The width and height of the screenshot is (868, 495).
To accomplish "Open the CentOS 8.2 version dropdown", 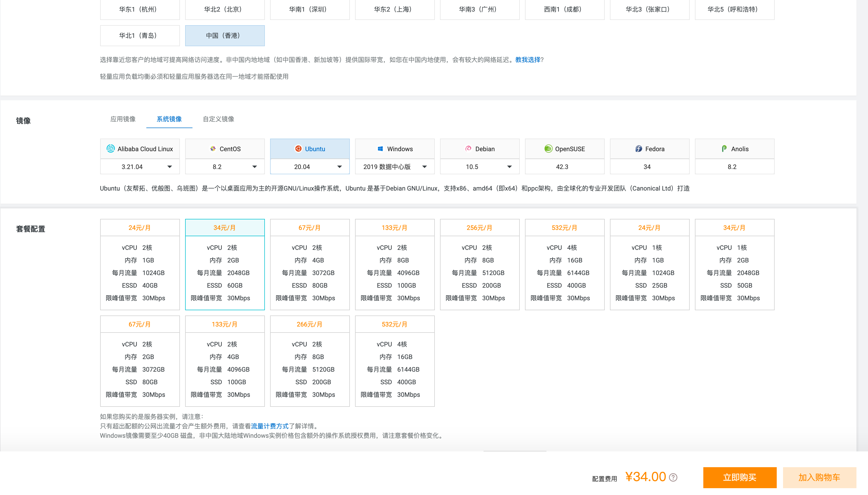I will 225,167.
